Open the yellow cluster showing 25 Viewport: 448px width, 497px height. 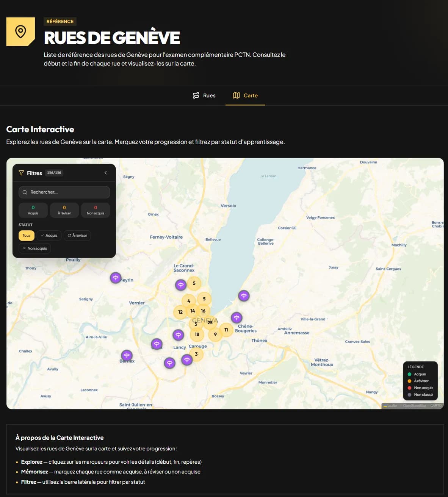210,323
